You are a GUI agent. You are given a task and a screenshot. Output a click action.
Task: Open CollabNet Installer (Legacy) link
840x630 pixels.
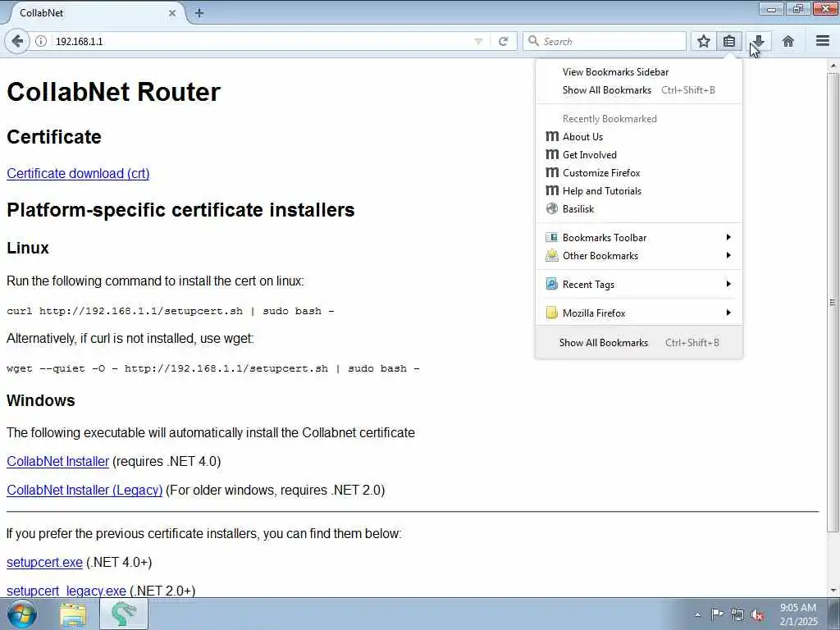point(84,491)
